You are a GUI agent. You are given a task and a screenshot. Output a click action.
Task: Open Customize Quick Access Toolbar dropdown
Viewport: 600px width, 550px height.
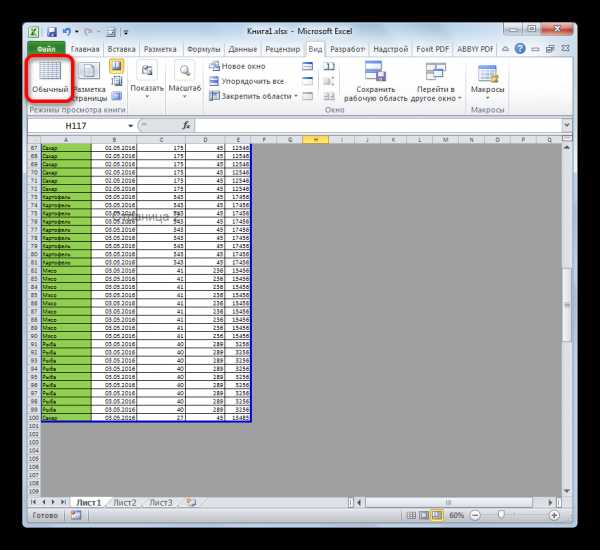point(126,32)
